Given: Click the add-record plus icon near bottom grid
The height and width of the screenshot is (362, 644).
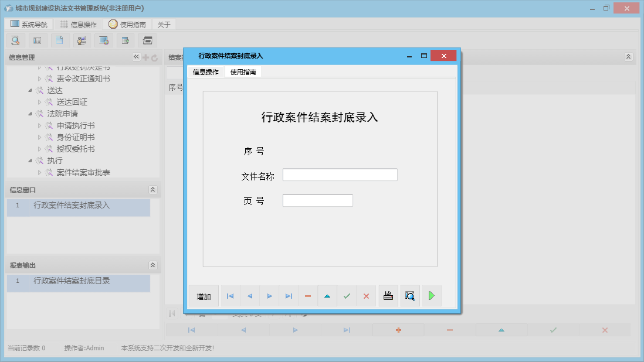Looking at the screenshot, I should coord(398,330).
